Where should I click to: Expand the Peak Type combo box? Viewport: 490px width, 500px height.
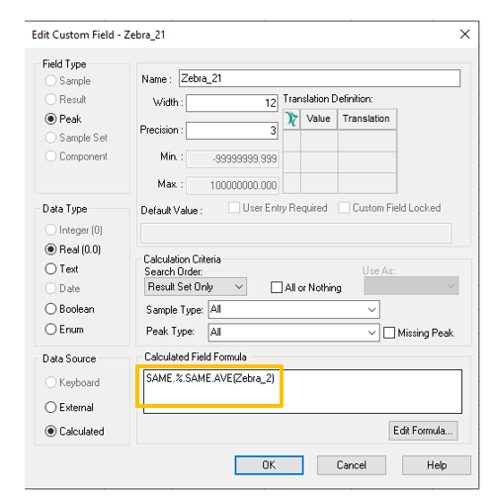pyautogui.click(x=294, y=332)
